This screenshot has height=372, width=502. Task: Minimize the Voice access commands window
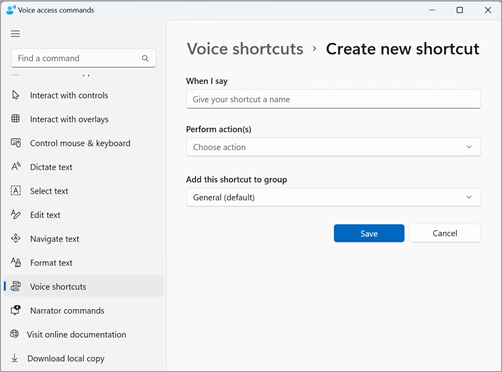pyautogui.click(x=432, y=10)
